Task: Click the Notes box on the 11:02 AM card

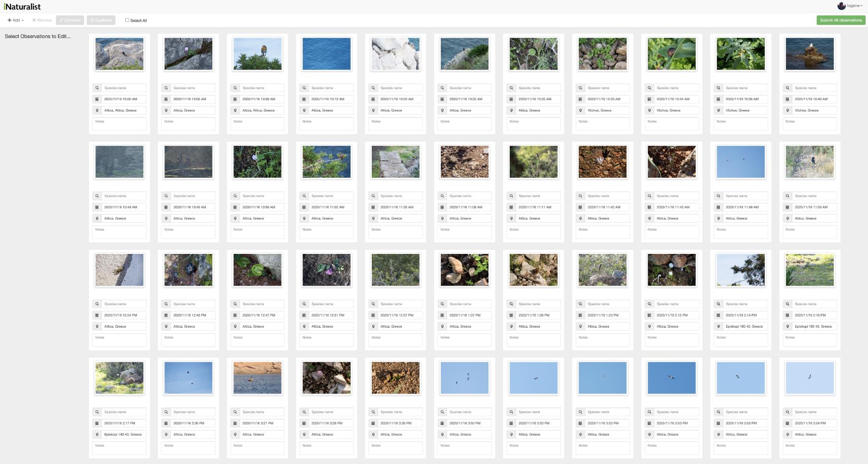Action: [326, 232]
